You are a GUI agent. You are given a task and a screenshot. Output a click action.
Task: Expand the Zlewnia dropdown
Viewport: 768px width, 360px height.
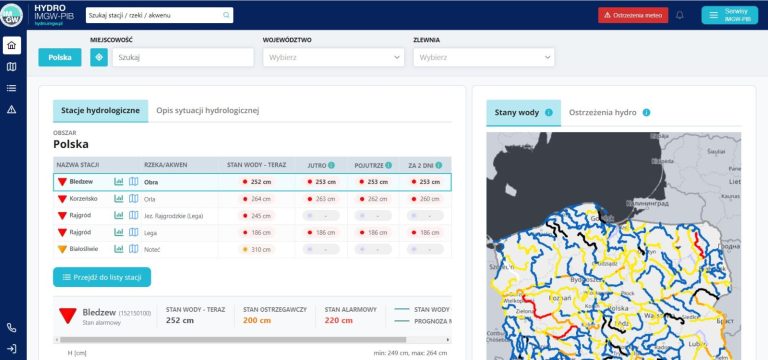(x=484, y=57)
